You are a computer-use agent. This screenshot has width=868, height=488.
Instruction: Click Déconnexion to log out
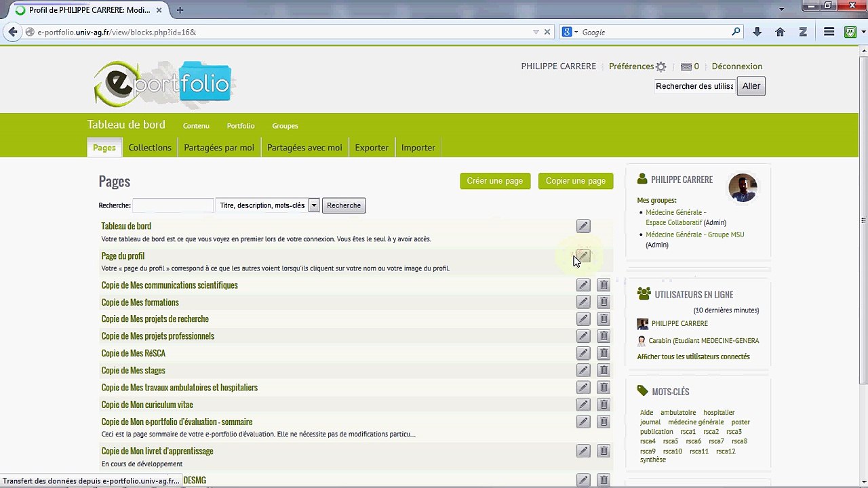(737, 66)
